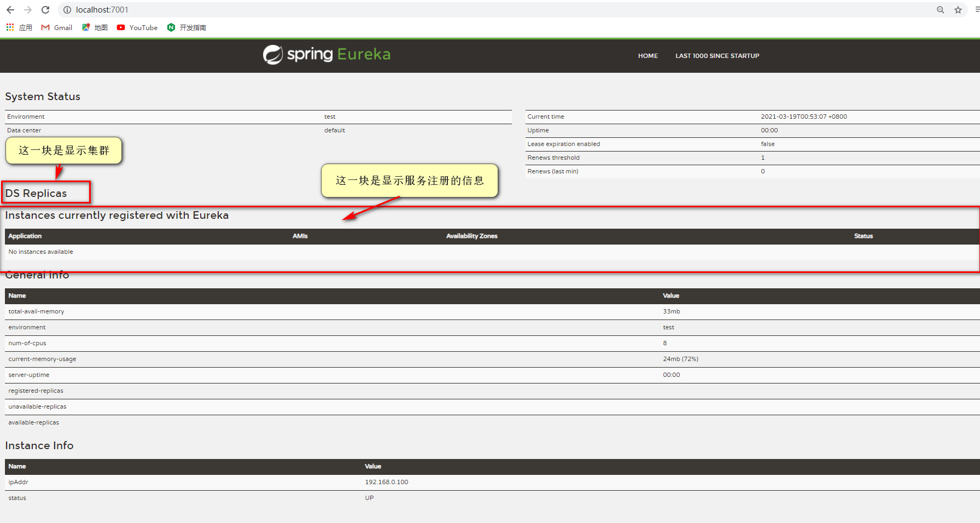Reload the page with the refresh icon
Viewport: 980px width, 523px height.
(x=45, y=10)
